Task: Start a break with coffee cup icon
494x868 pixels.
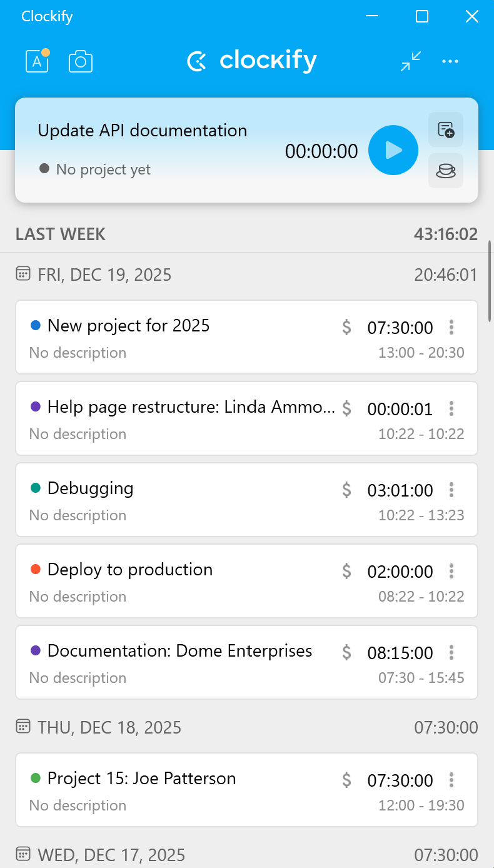Action: click(x=446, y=170)
